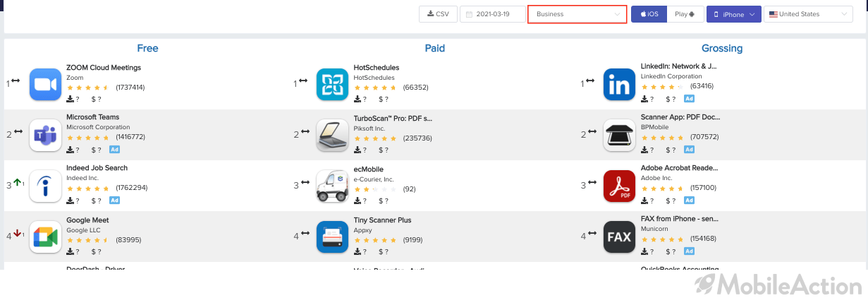Click the Ad badge under LinkedIn
The image size is (868, 298).
coord(689,99)
